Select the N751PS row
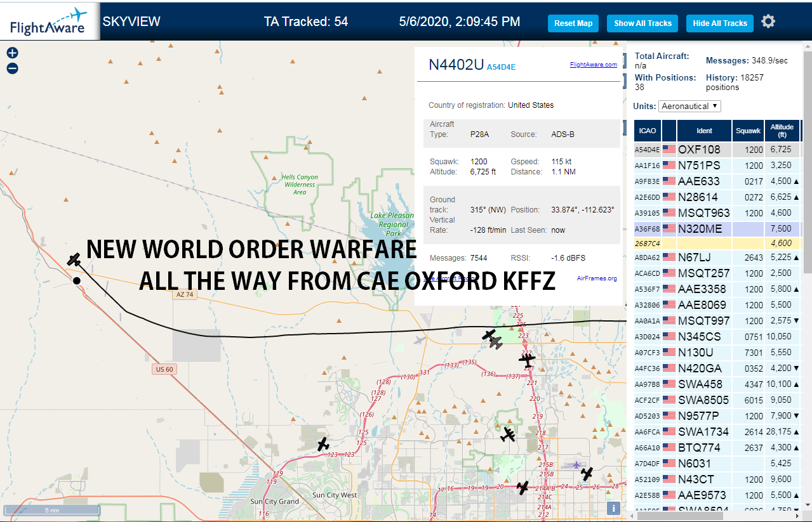 pyautogui.click(x=717, y=166)
